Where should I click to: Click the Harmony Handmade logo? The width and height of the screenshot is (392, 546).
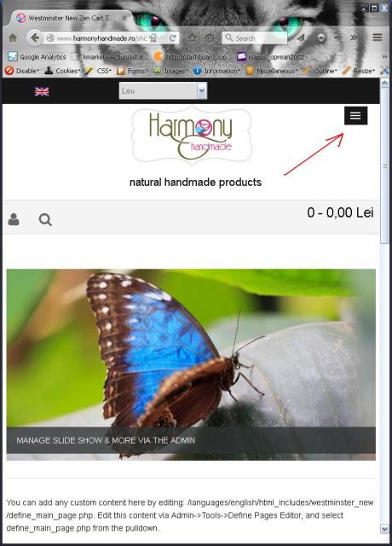[191, 136]
